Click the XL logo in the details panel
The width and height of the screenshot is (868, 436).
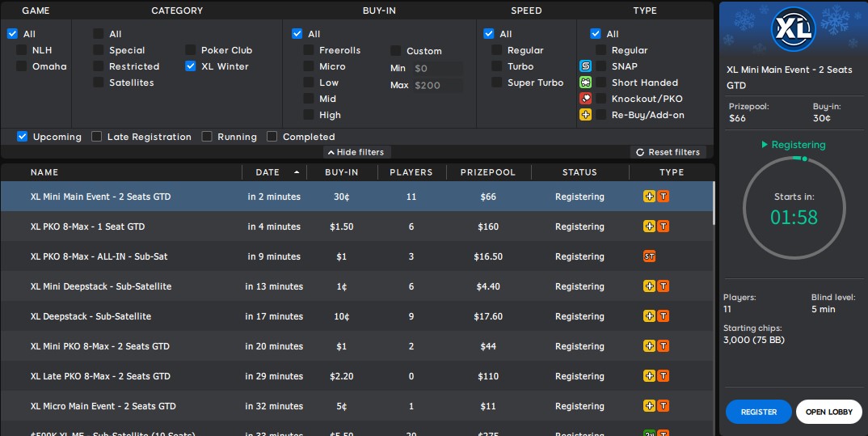(x=792, y=30)
